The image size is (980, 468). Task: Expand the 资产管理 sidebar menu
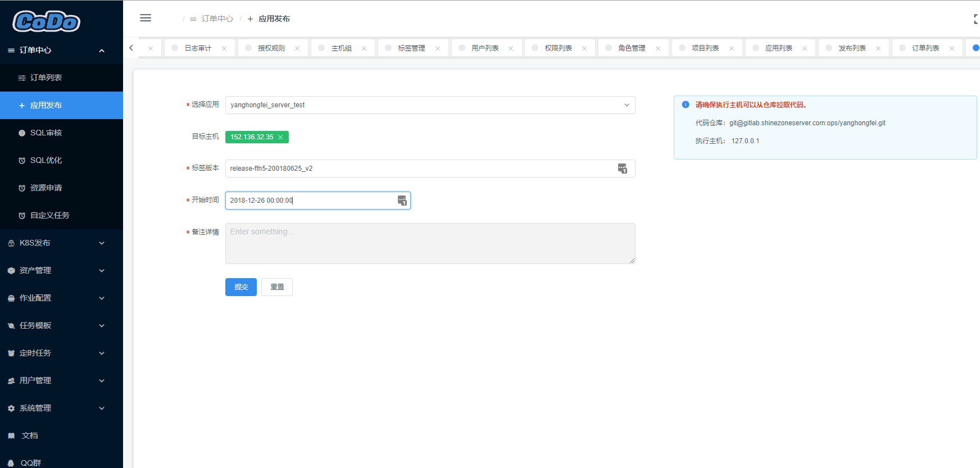point(61,271)
